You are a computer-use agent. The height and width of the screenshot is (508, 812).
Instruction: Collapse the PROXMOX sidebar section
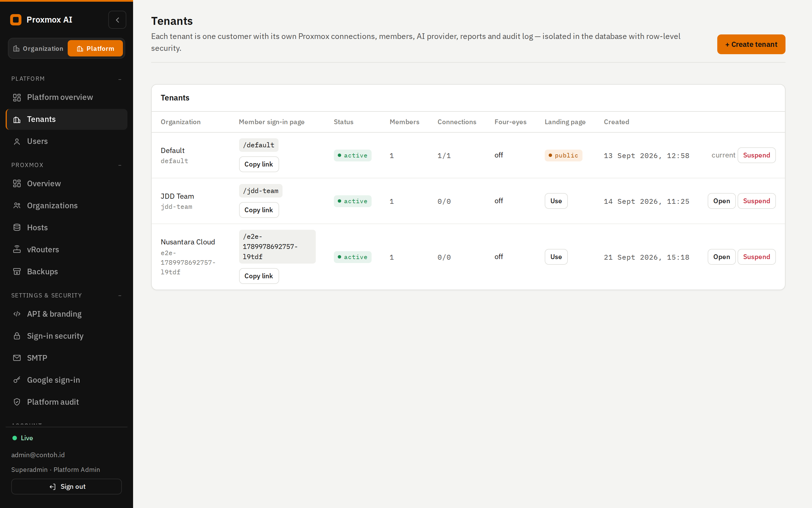click(x=120, y=165)
